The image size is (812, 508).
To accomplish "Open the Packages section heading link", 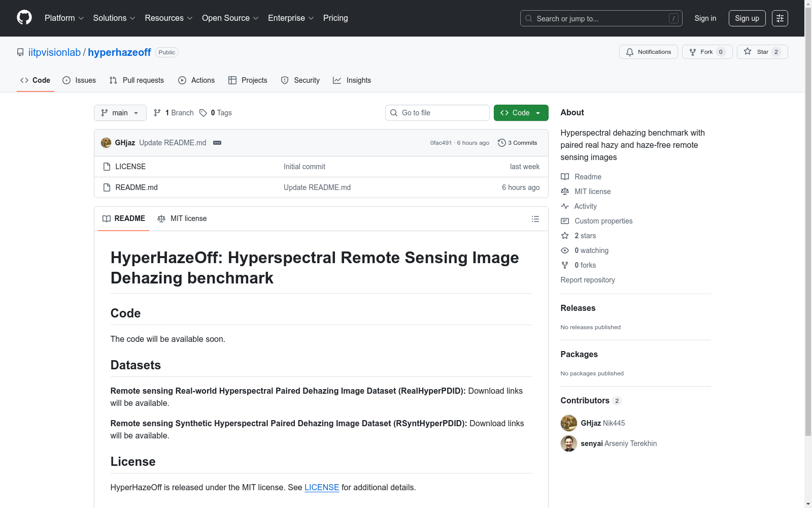I will coord(579,354).
